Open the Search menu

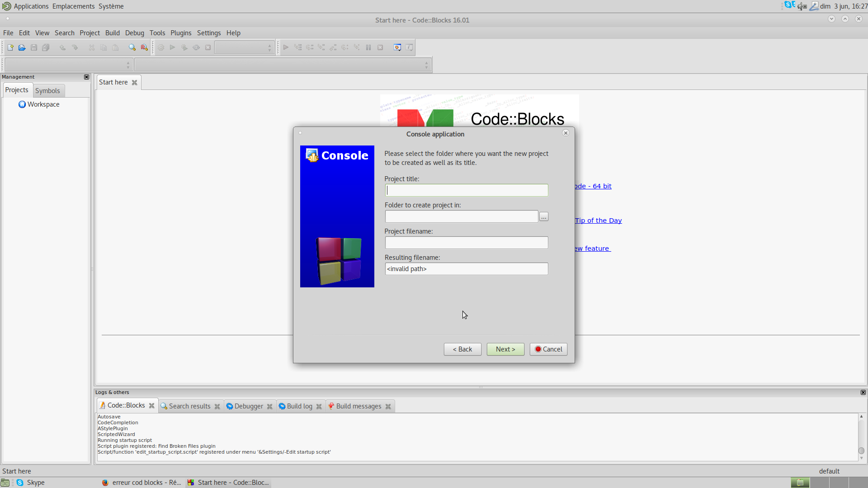pyautogui.click(x=65, y=33)
